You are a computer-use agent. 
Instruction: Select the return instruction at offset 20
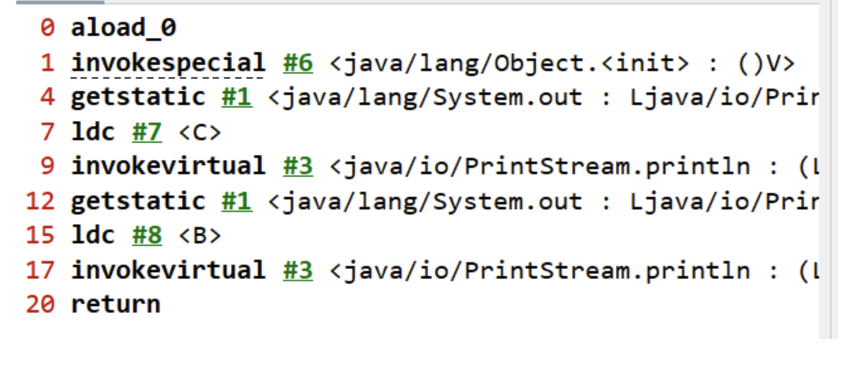(115, 305)
